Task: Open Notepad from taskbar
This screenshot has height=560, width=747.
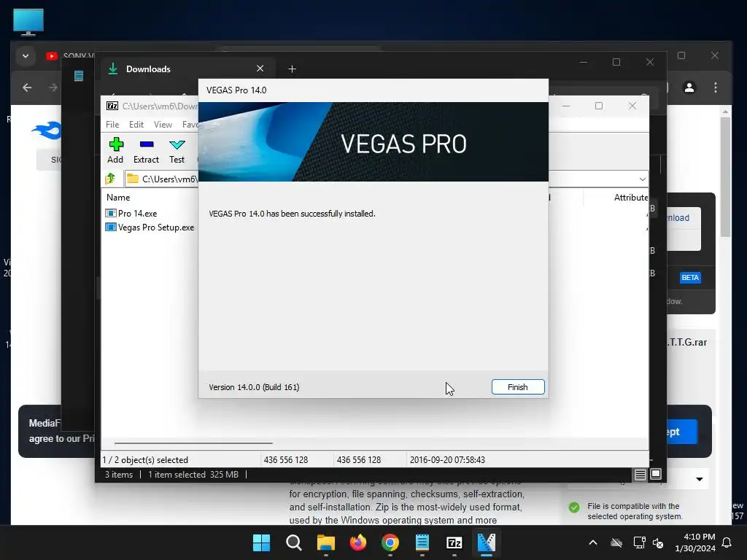Action: pyautogui.click(x=422, y=542)
